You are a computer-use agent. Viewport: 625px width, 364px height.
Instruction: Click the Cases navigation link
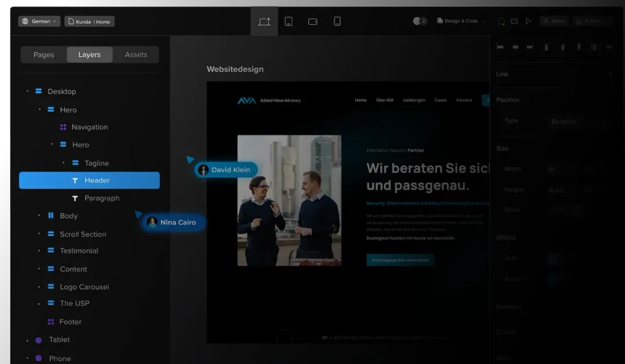[440, 100]
